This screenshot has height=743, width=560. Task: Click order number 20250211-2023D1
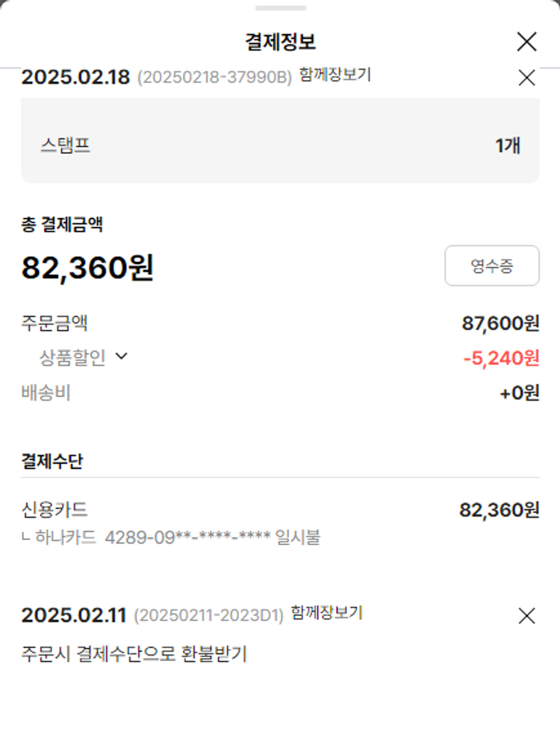(209, 616)
